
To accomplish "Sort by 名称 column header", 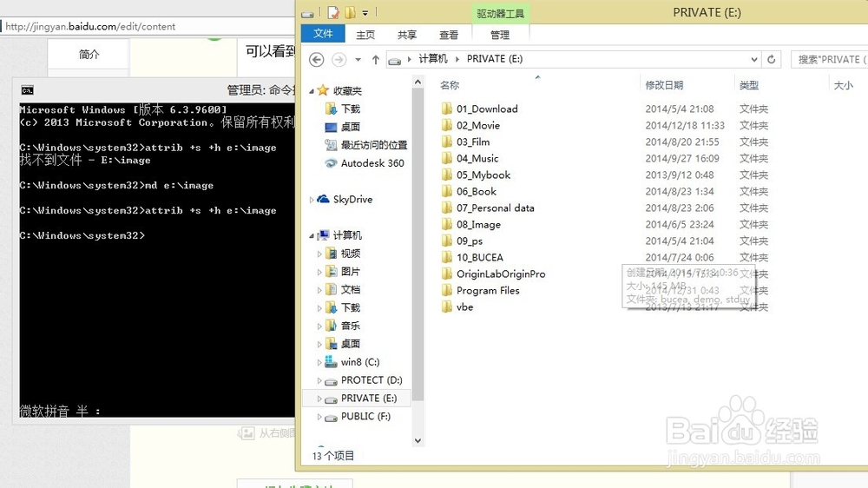I will click(x=450, y=85).
